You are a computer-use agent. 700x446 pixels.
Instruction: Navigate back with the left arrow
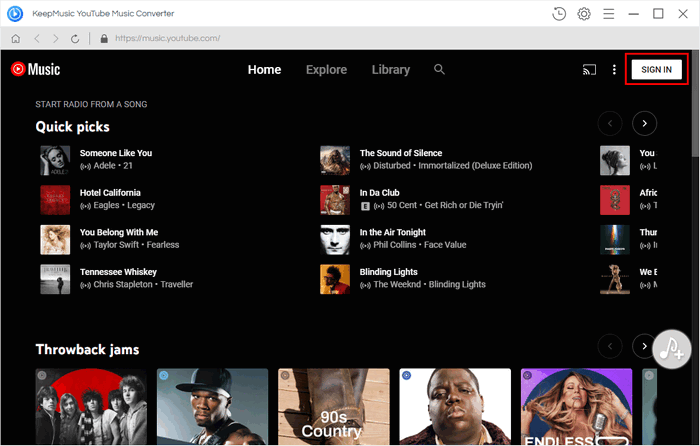point(37,39)
